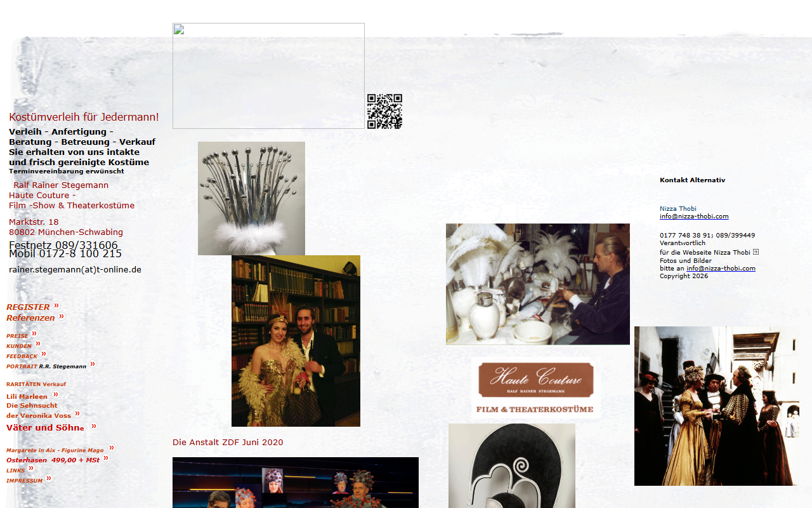This screenshot has height=508, width=812.
Task: Click the rainer.stegemann(at)t-online.de address
Action: [75, 269]
